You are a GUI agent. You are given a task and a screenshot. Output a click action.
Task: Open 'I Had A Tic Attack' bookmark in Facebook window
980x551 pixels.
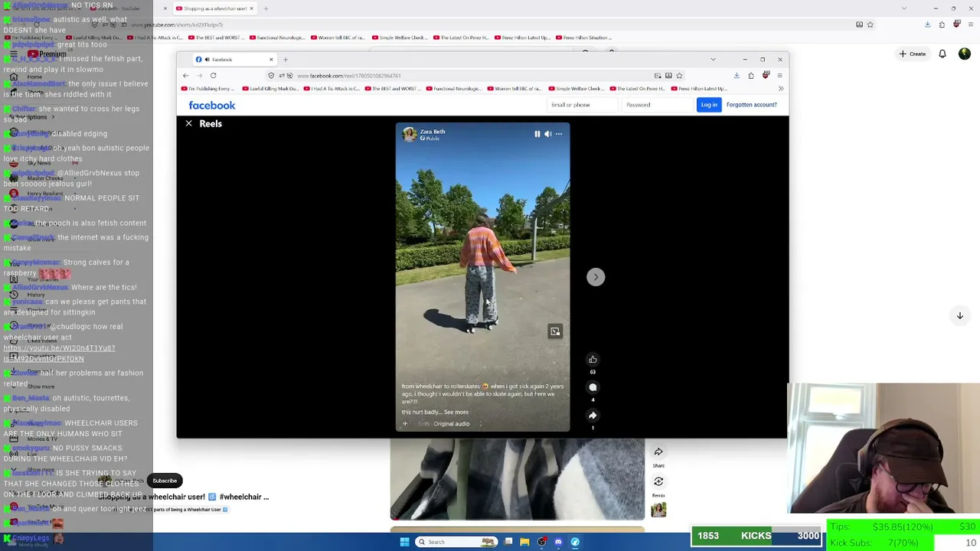click(332, 89)
